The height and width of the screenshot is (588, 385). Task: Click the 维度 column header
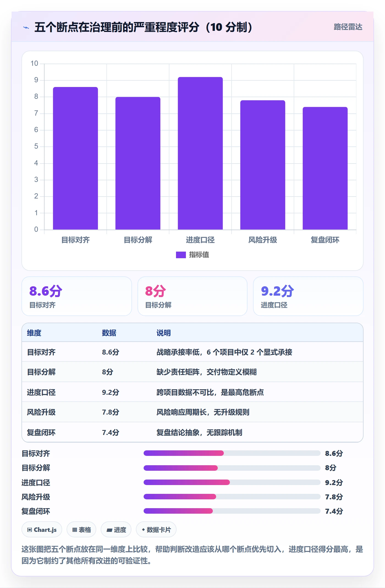34,333
